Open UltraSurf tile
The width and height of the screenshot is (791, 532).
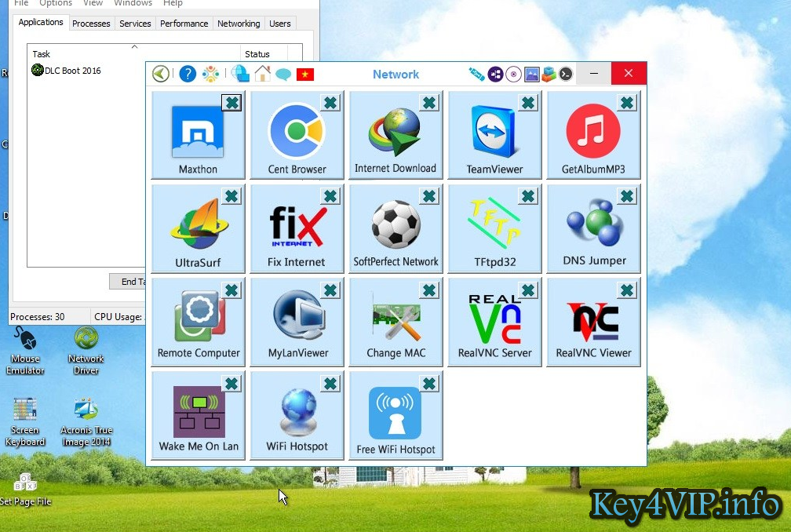[x=198, y=228]
